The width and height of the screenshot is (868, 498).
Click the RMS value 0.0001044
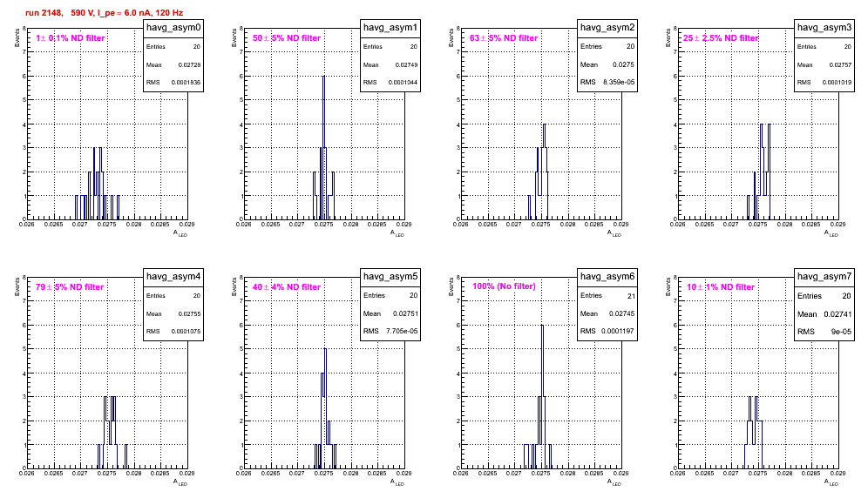click(x=403, y=82)
